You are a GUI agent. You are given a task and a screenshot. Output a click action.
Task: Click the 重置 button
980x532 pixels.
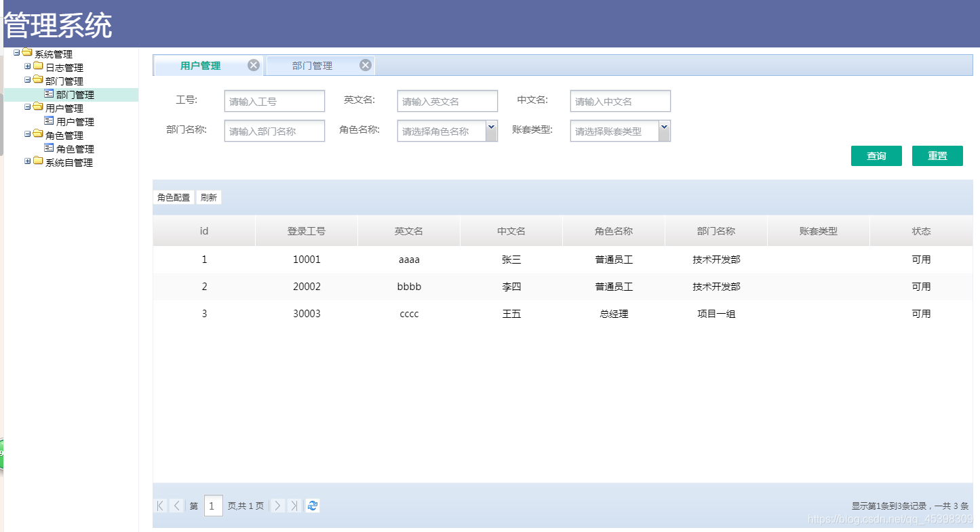937,156
